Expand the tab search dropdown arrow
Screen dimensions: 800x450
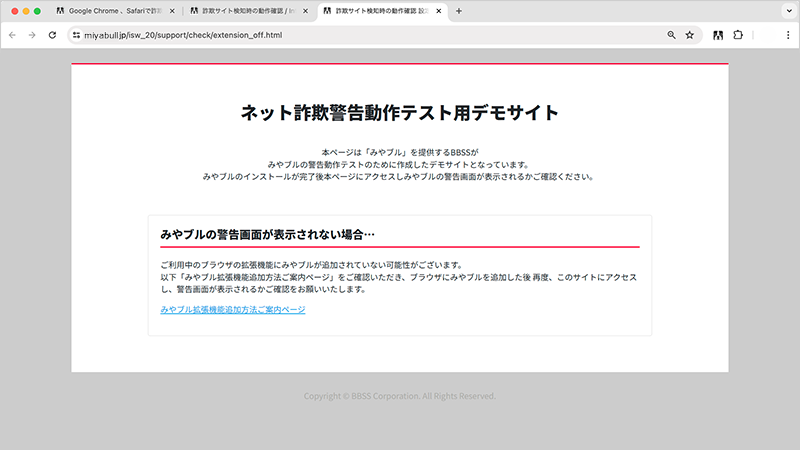pos(785,11)
